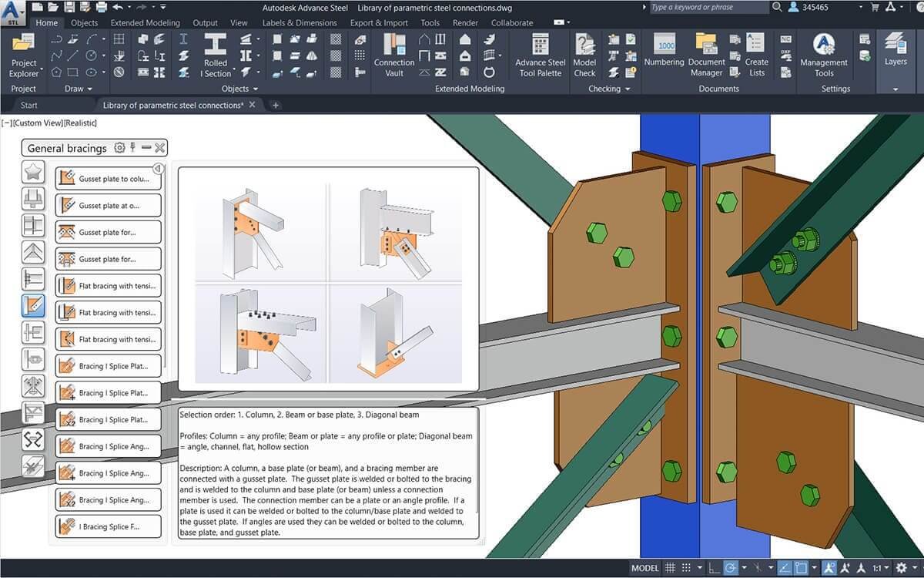
Task: Open the Layers panel
Action: (895, 55)
